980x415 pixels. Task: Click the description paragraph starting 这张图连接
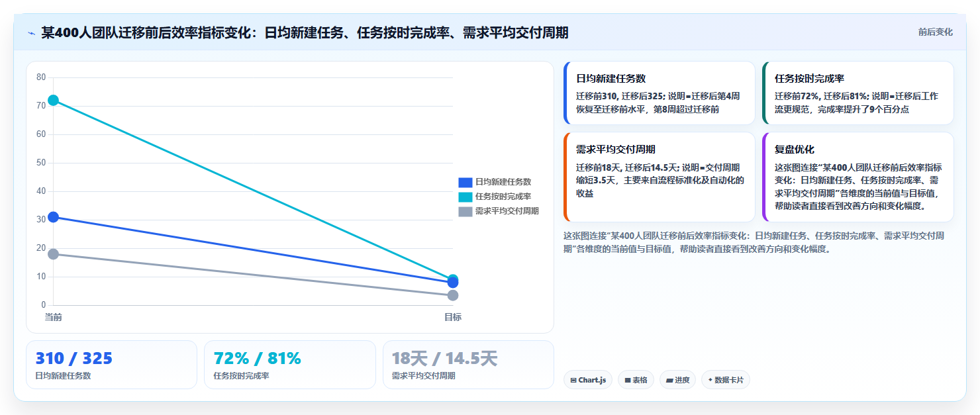tap(754, 242)
